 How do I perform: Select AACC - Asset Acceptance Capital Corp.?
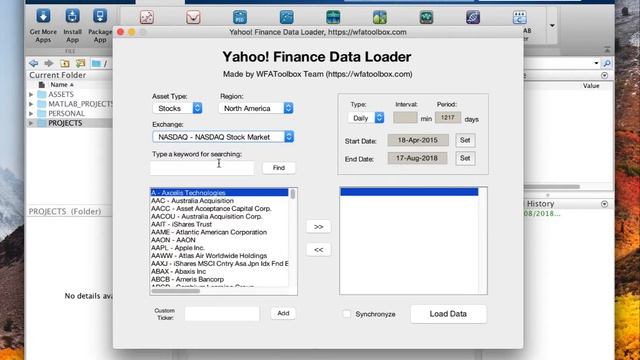[220, 209]
